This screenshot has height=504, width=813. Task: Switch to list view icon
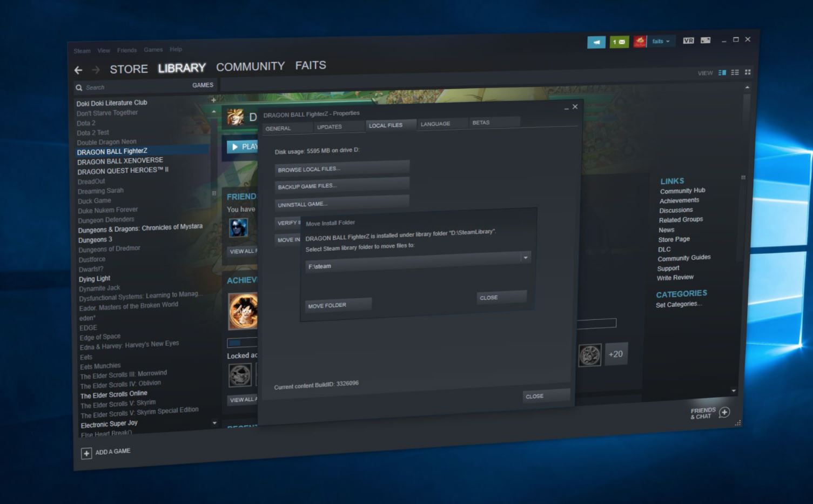pos(735,72)
